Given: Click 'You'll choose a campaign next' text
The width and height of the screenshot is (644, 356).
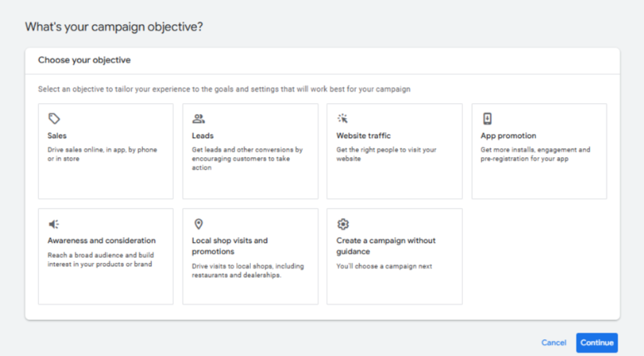Looking at the screenshot, I should point(385,266).
